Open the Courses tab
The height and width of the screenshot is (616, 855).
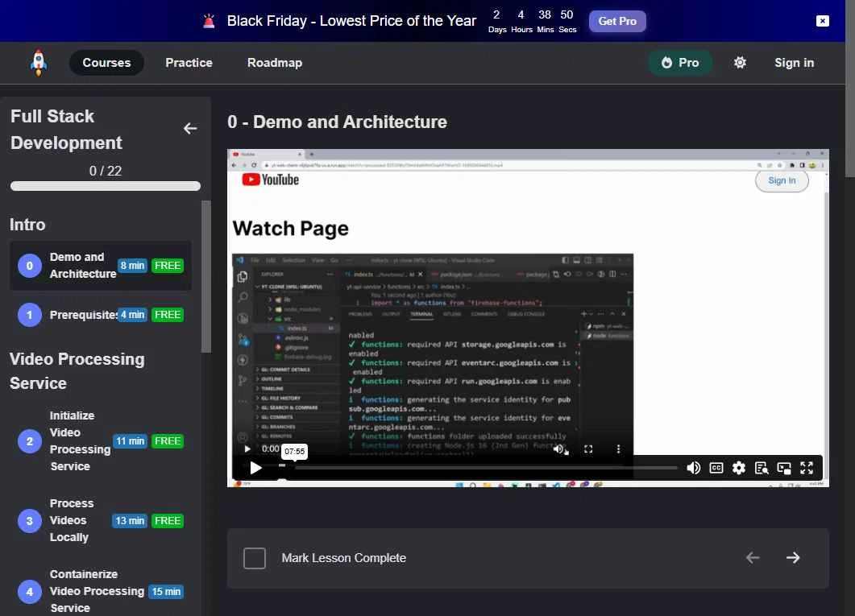106,63
